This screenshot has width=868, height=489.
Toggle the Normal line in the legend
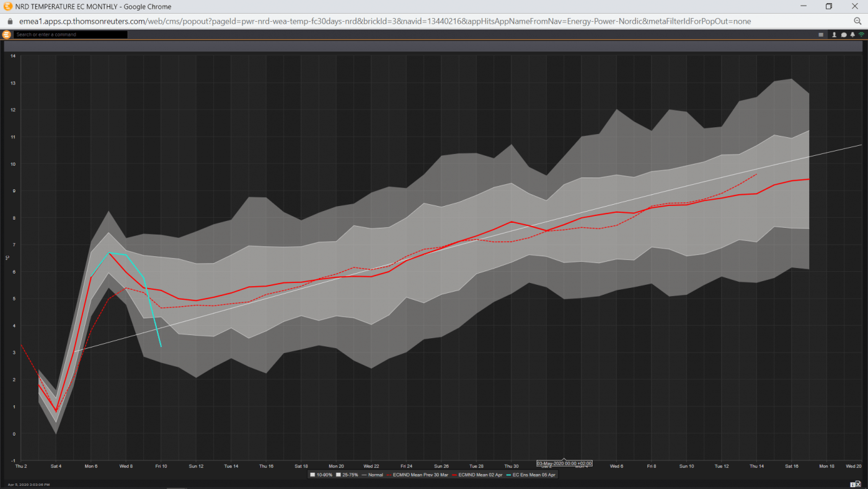[x=372, y=475]
